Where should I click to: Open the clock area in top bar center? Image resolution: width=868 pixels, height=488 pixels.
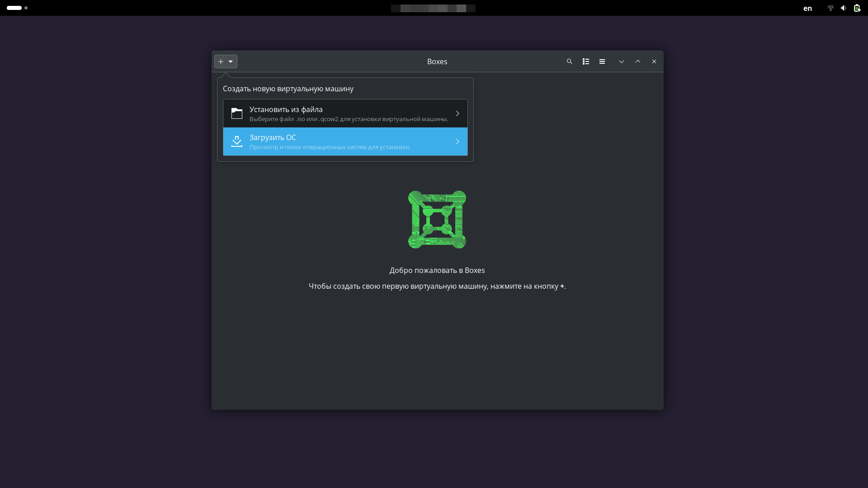[x=433, y=8]
